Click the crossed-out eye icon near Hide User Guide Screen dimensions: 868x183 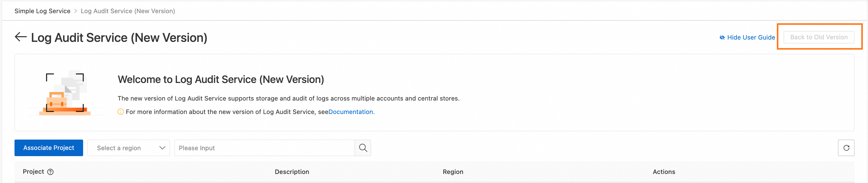(722, 38)
